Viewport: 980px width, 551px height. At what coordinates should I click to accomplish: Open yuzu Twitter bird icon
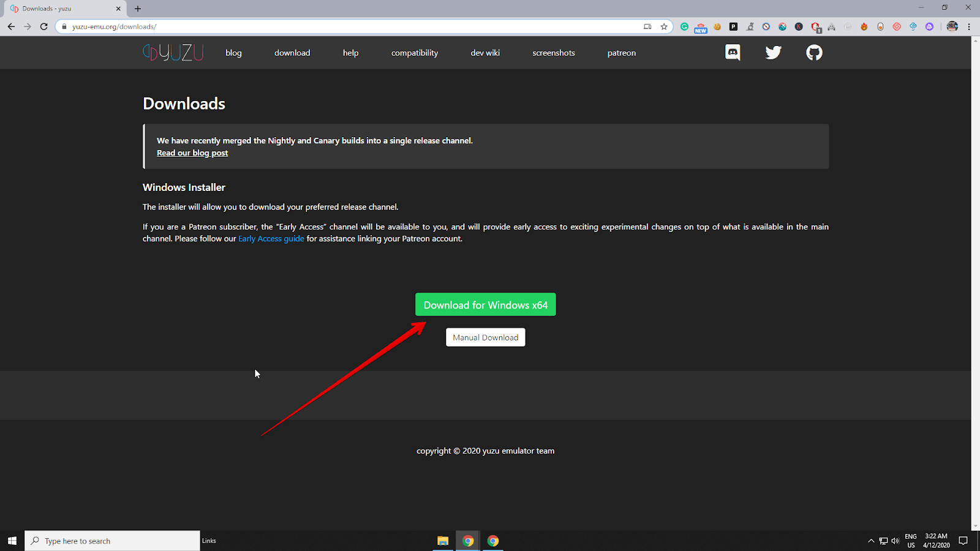pos(774,53)
